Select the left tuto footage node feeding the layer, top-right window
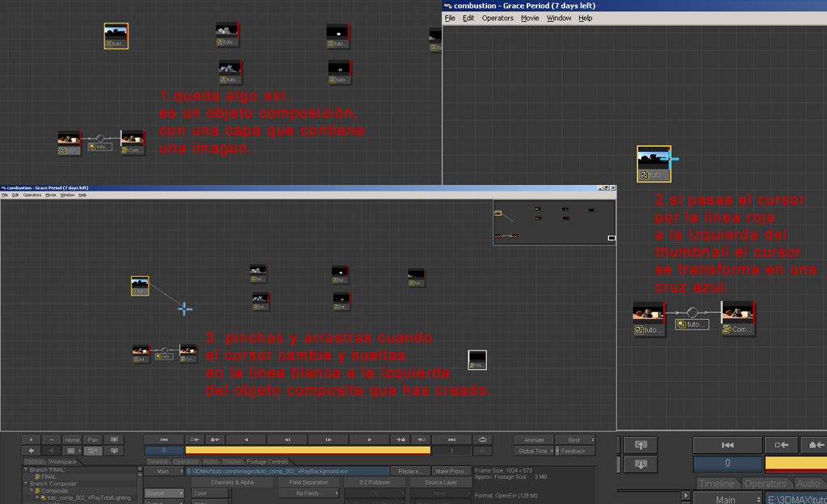Image resolution: width=827 pixels, height=504 pixels. tap(649, 318)
